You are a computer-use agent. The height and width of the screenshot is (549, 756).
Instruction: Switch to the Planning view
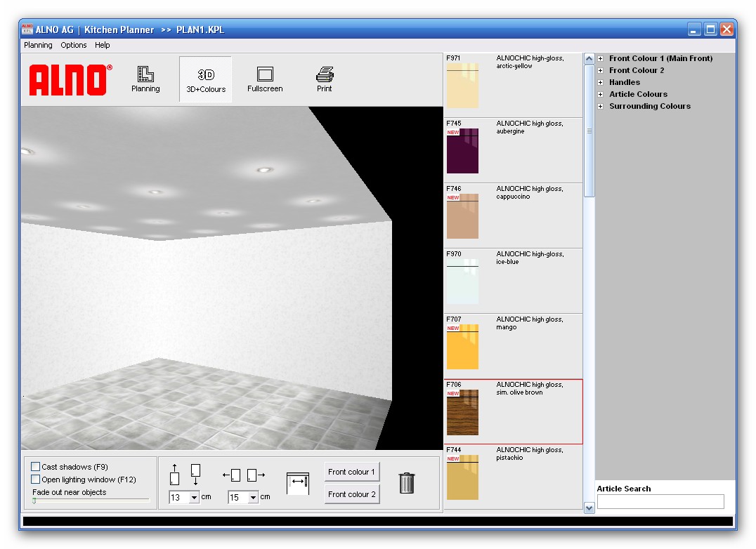145,79
